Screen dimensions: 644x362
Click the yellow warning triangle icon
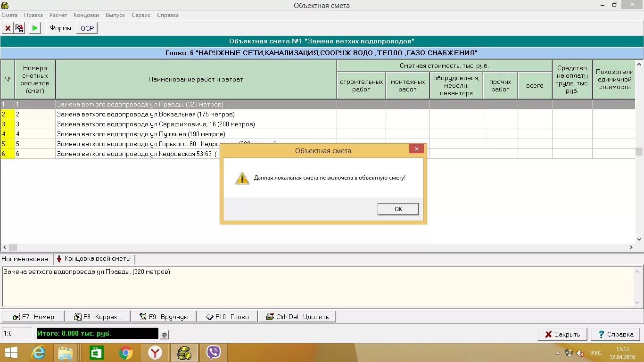(242, 178)
